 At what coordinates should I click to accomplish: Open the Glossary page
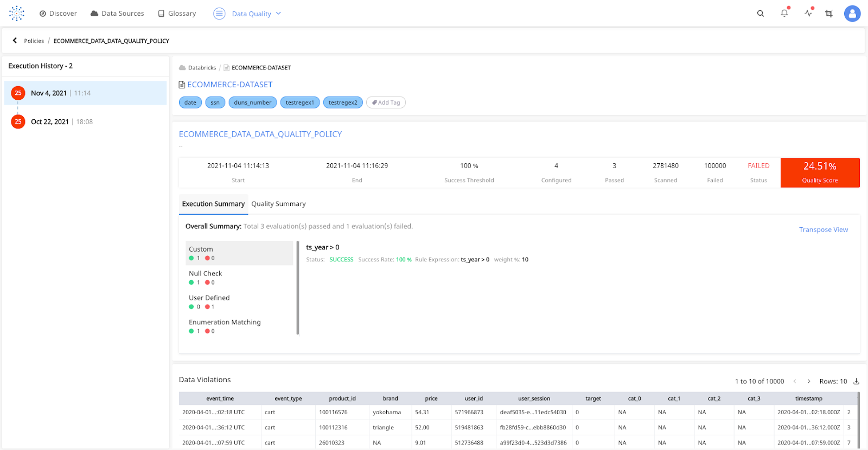tap(177, 14)
